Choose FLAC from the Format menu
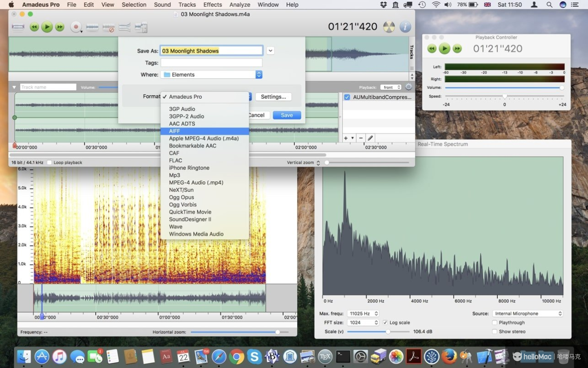588x368 pixels. [x=205, y=161]
